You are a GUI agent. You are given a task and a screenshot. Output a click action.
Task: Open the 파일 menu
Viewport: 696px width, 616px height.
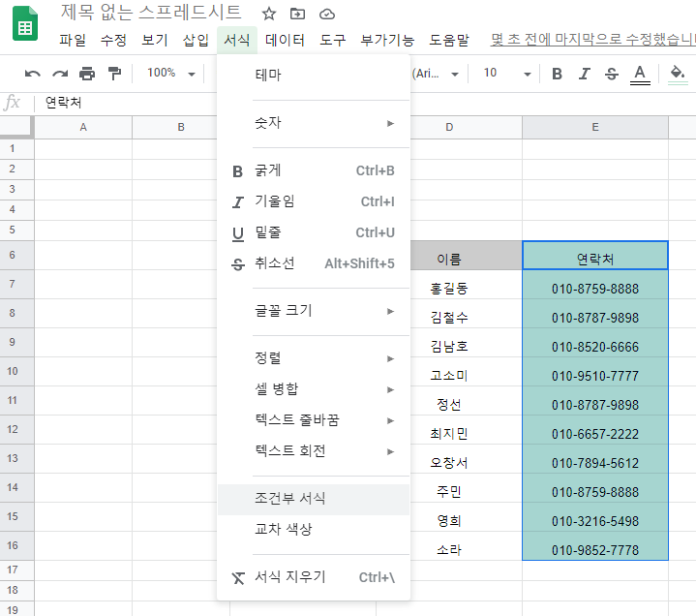(x=73, y=40)
